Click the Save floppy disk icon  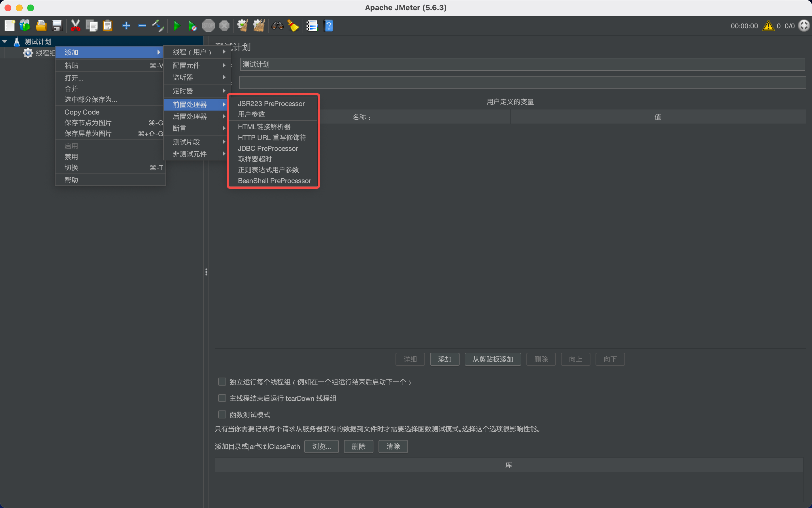[58, 26]
